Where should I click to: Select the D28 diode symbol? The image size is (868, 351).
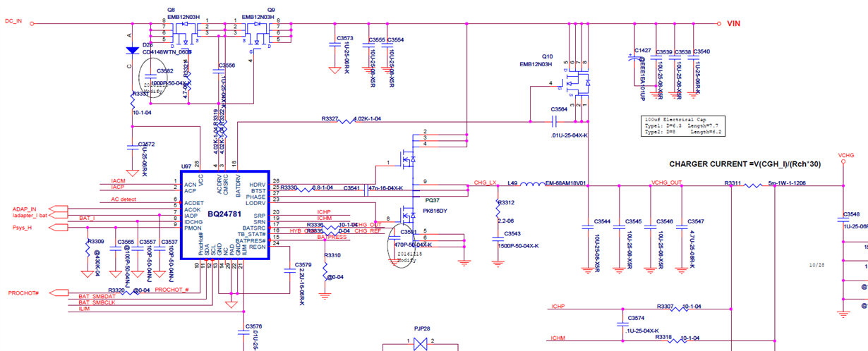tap(132, 51)
